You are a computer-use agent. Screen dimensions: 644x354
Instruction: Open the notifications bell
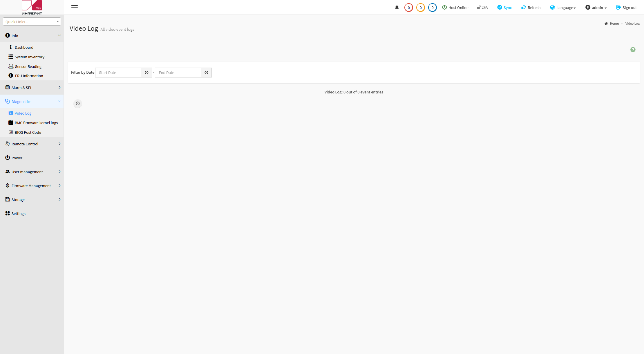click(x=397, y=8)
